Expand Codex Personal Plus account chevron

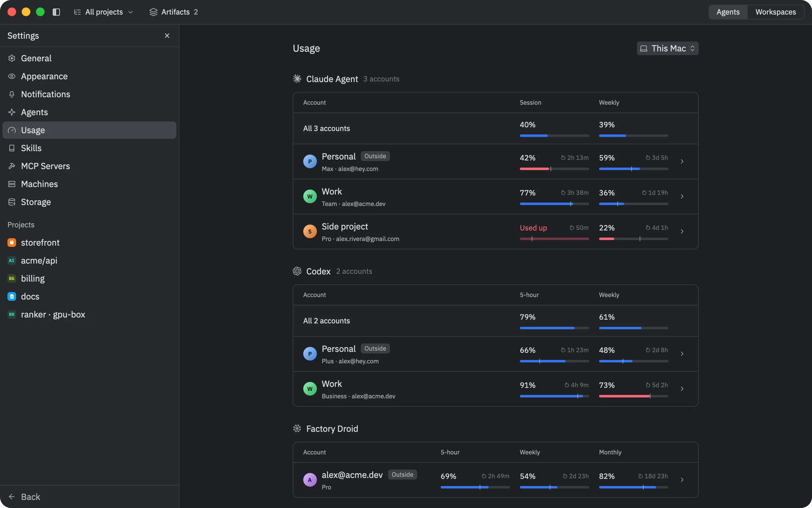[x=682, y=354]
